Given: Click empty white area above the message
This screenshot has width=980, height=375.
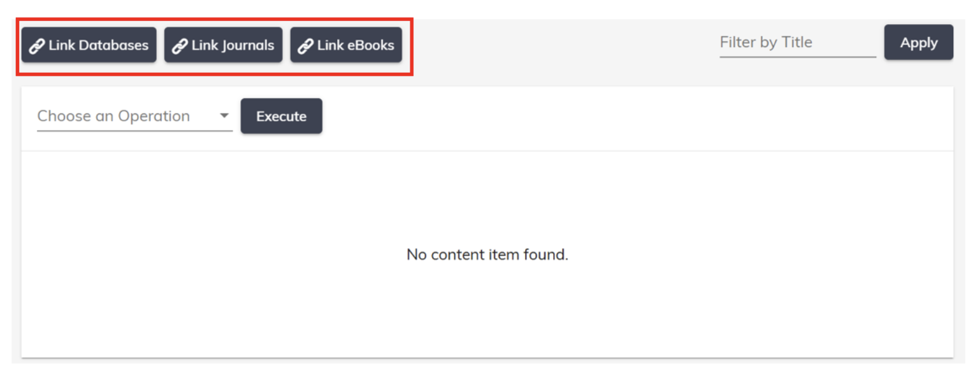Looking at the screenshot, I should pos(487,198).
